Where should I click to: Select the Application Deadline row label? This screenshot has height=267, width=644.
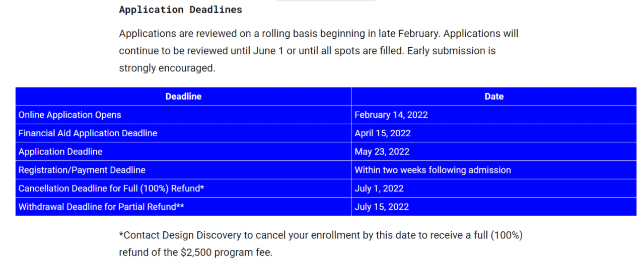click(60, 151)
